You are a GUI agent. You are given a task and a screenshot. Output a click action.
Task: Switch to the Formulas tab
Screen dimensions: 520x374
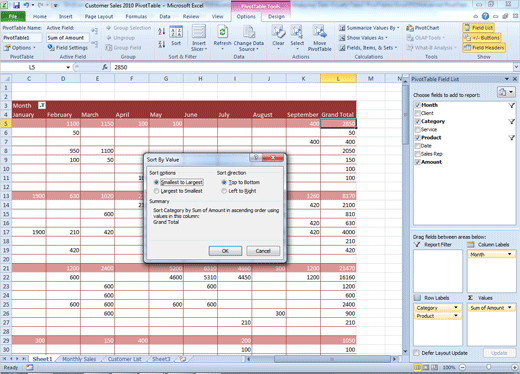136,16
